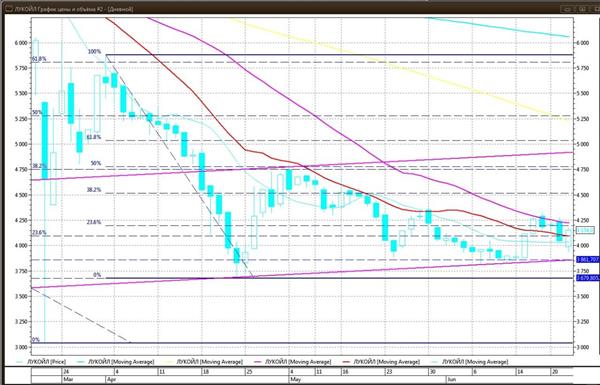This screenshot has height=385, width=600.
Task: Select the ЛУКОЙЛ [Price] legend entry
Action: [41, 362]
